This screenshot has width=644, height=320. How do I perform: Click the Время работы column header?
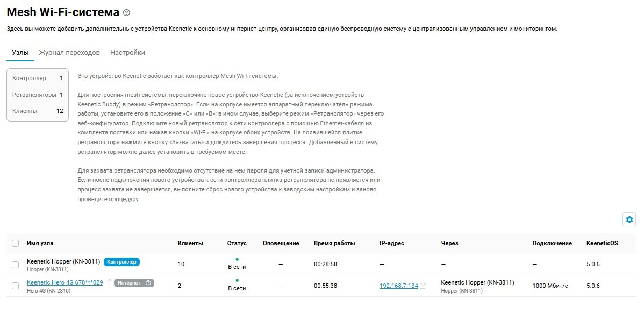point(334,244)
